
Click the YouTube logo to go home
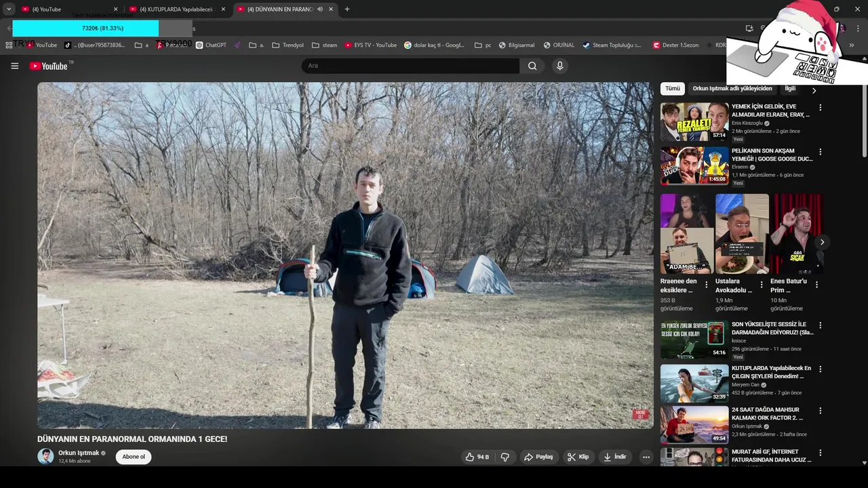49,66
